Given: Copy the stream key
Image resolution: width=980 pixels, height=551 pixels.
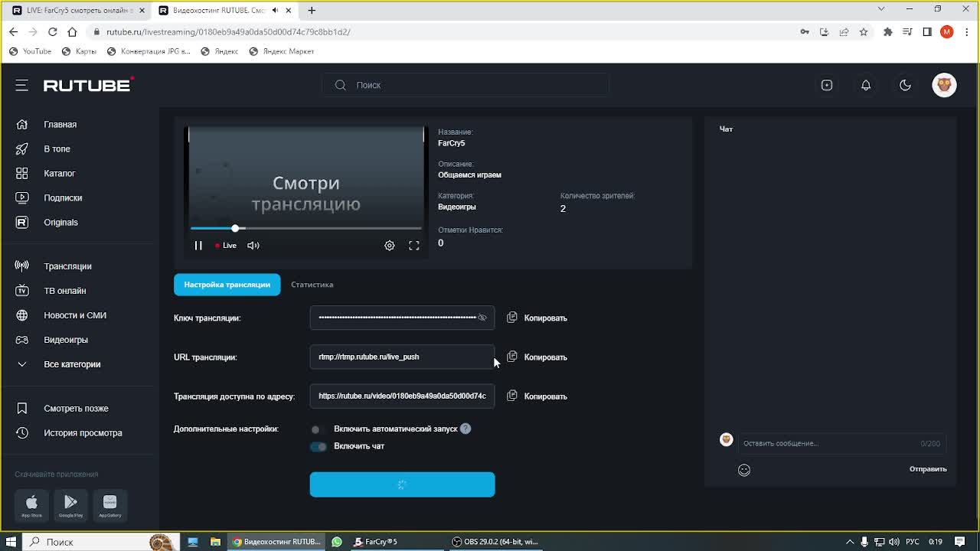Looking at the screenshot, I should click(537, 318).
